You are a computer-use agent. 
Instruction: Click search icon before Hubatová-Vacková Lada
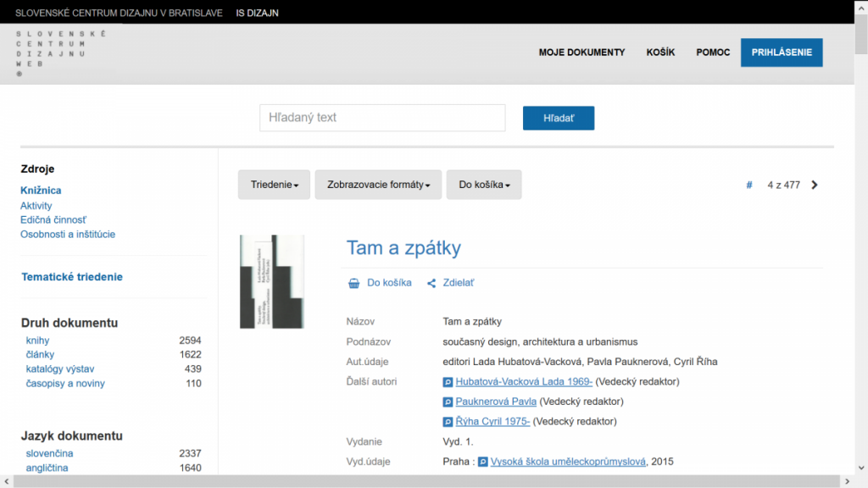pos(448,382)
